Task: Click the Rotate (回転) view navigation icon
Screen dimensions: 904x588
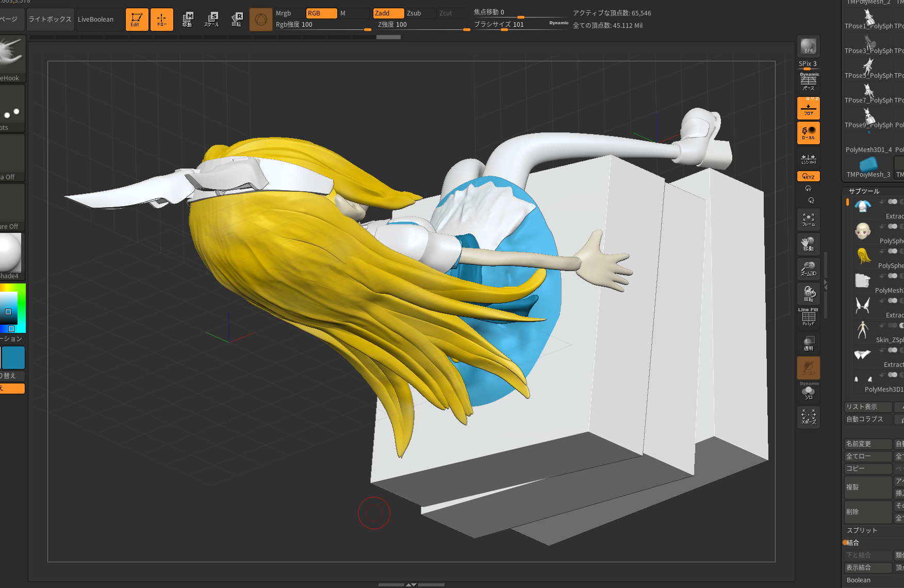Action: 808,294
